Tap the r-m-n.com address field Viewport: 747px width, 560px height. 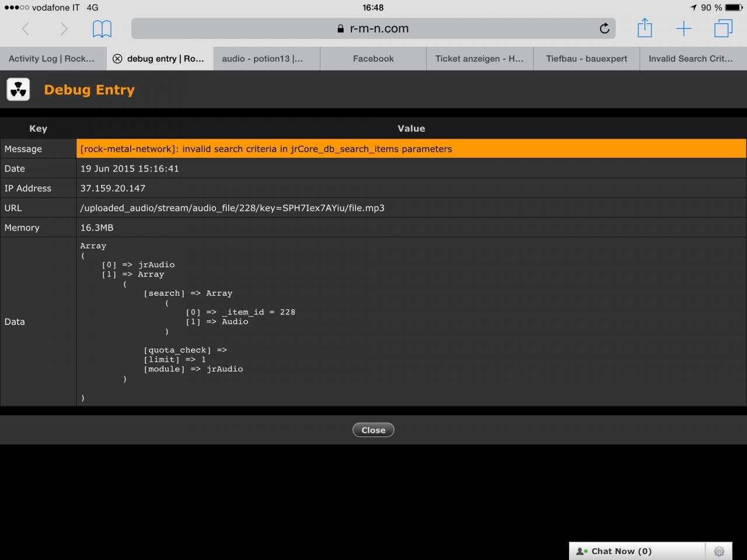(373, 28)
